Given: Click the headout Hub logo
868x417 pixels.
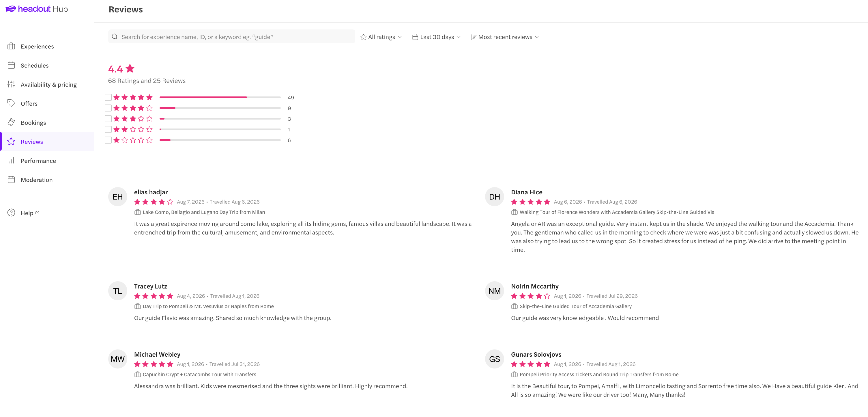Looking at the screenshot, I should pyautogui.click(x=37, y=9).
